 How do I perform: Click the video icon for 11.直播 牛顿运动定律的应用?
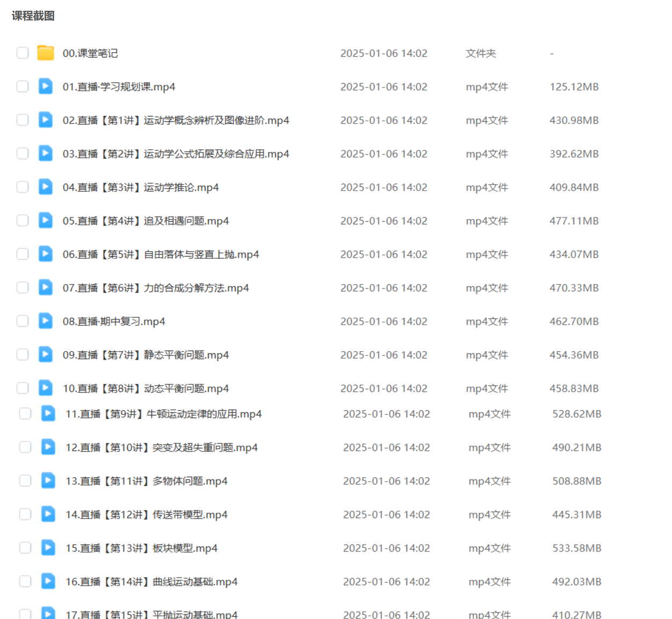[48, 413]
